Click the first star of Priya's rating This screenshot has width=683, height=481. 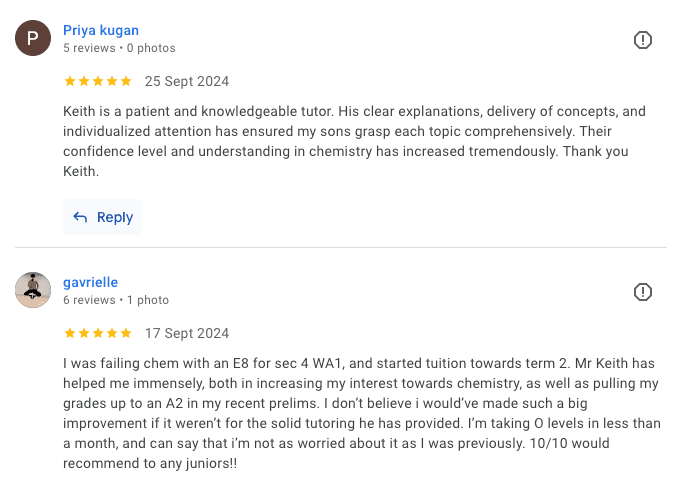pos(70,81)
